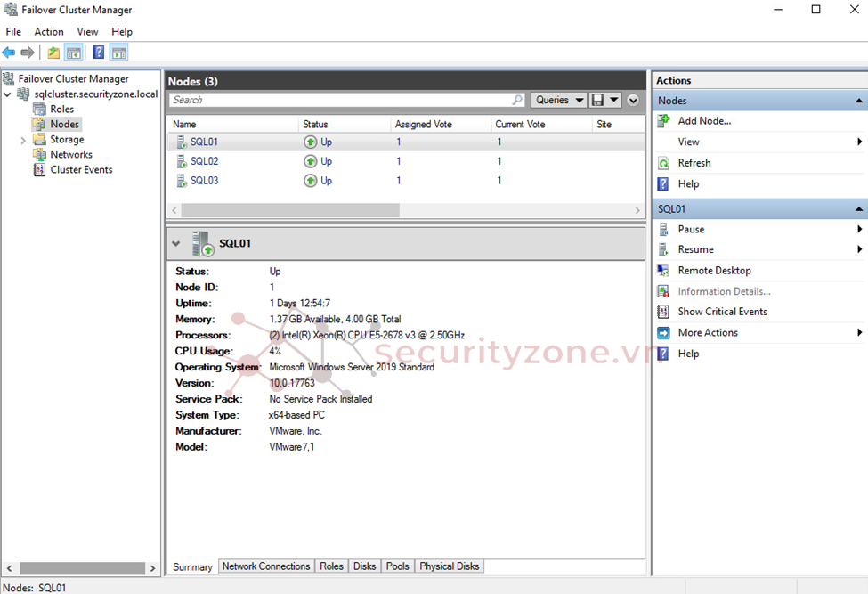The width and height of the screenshot is (868, 594).
Task: Collapse the sqlcluster.securityzone.local tree node
Action: pyautogui.click(x=8, y=94)
